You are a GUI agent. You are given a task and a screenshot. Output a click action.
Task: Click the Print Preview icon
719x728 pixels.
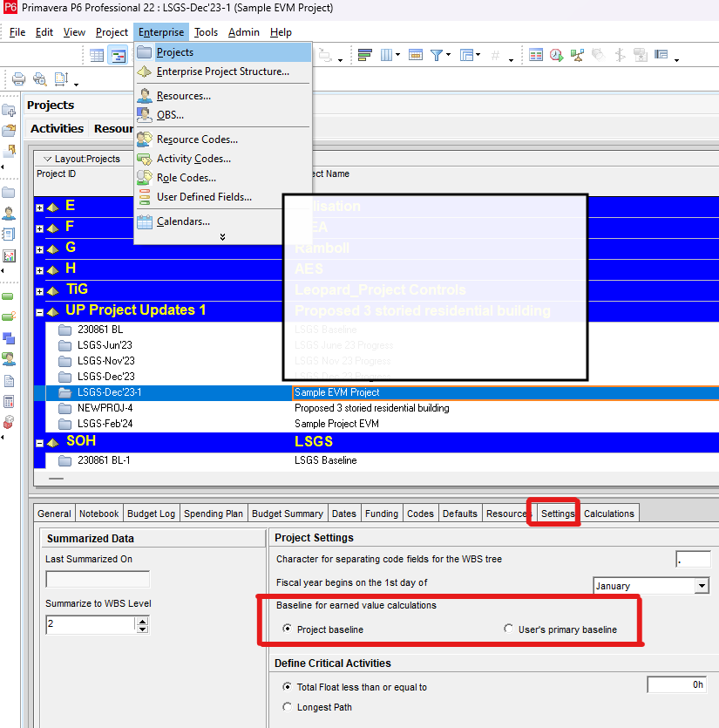click(x=39, y=79)
